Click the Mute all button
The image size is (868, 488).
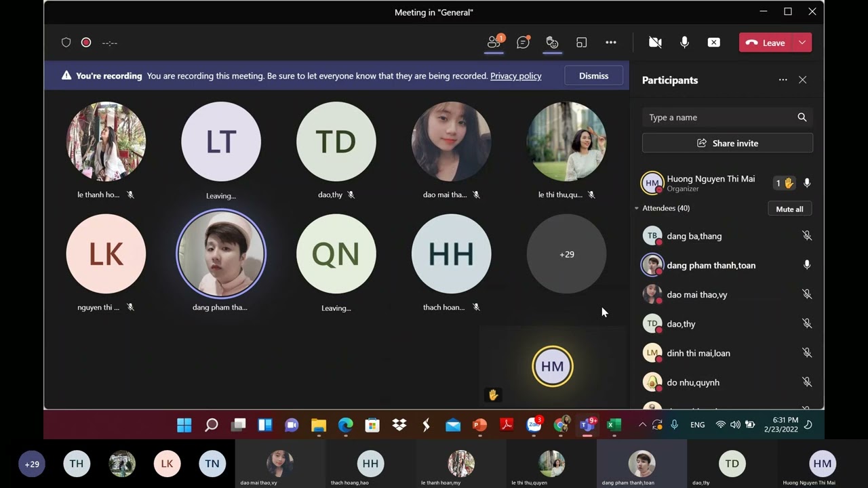(789, 209)
